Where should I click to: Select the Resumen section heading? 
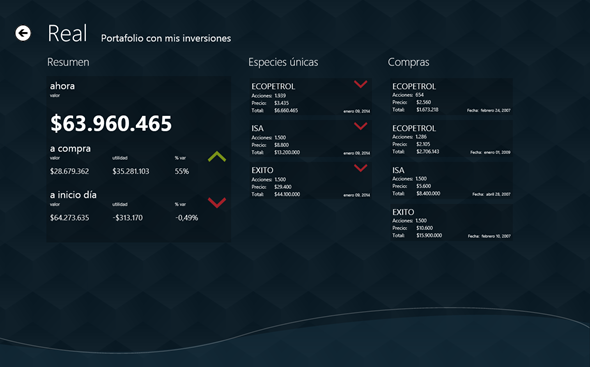68,62
